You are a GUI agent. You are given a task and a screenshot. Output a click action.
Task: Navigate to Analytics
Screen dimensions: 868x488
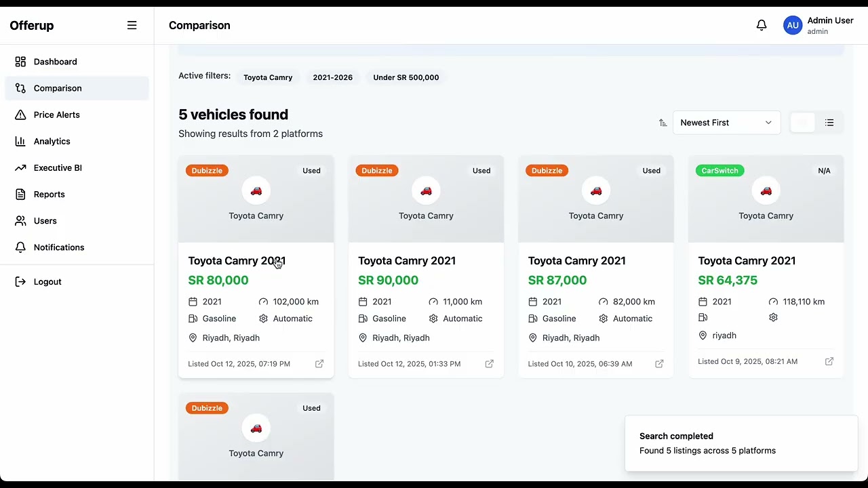[x=77, y=141]
